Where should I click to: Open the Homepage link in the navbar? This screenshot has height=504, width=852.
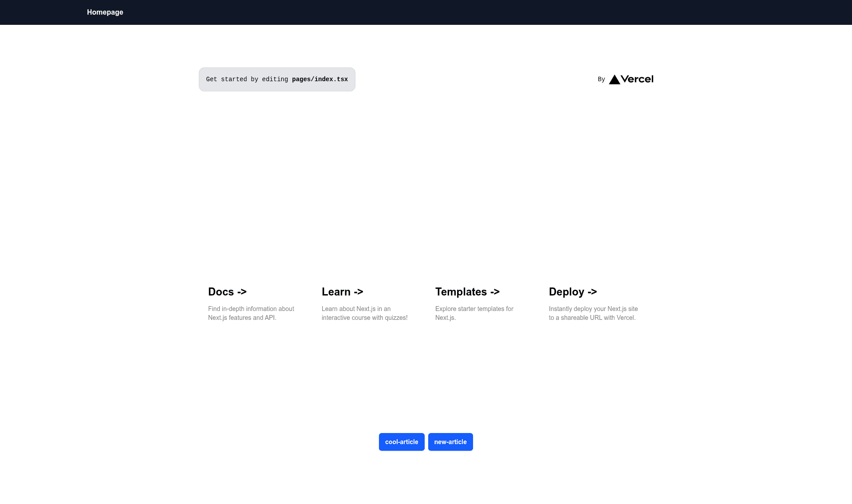(x=105, y=12)
